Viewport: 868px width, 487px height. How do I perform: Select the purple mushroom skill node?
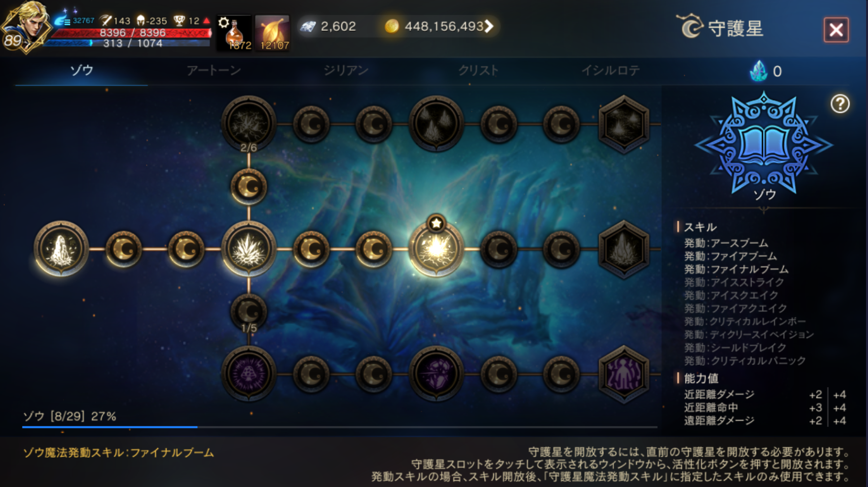(249, 374)
